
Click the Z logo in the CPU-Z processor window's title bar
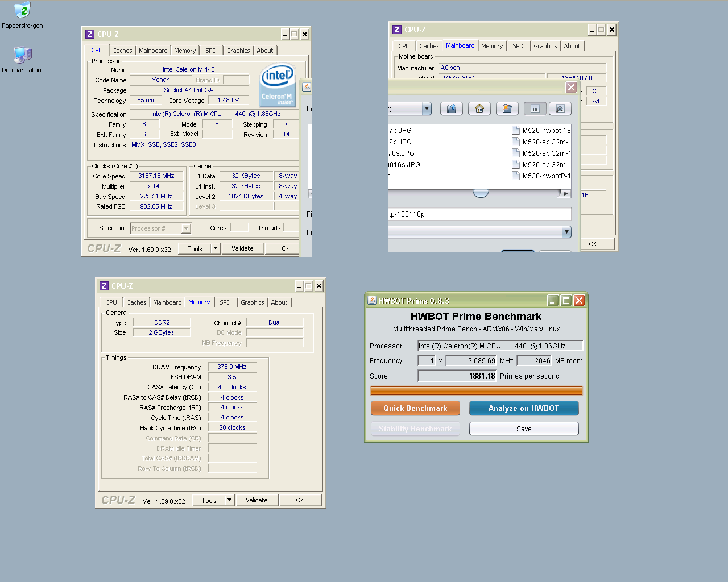coord(90,34)
